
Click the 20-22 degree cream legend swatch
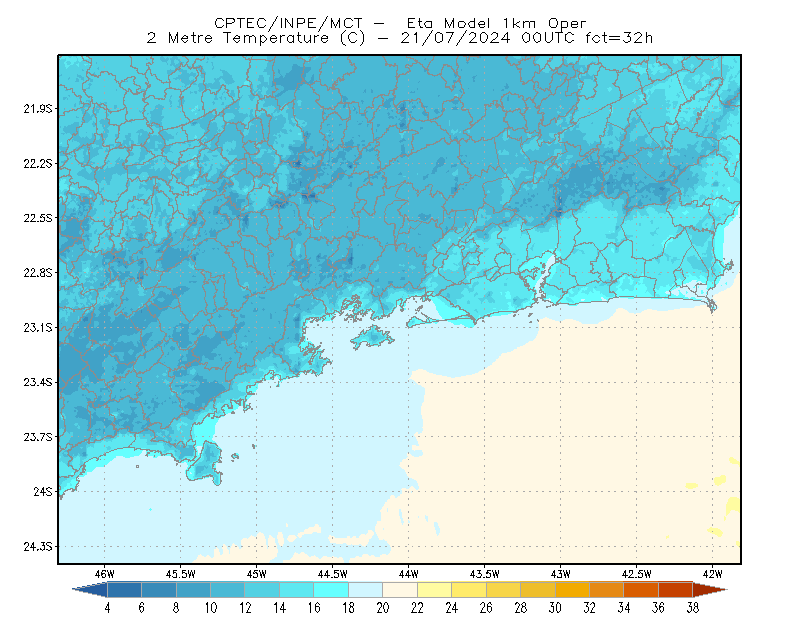coord(400,590)
